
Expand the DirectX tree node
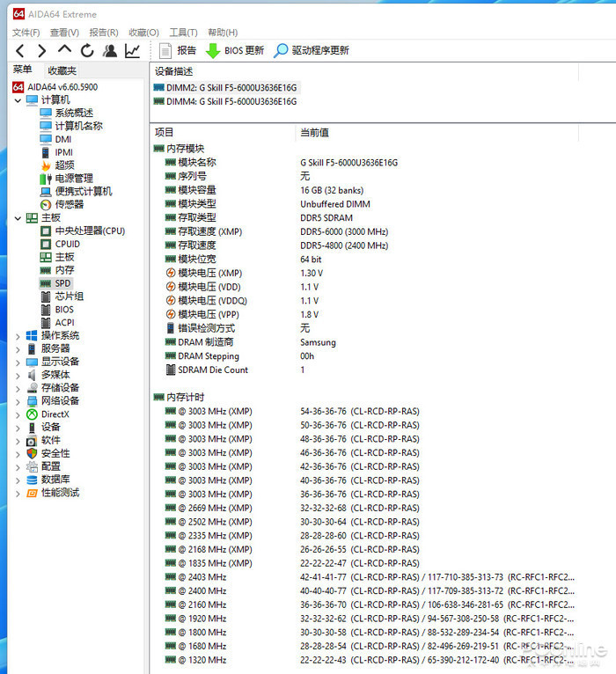pos(18,415)
